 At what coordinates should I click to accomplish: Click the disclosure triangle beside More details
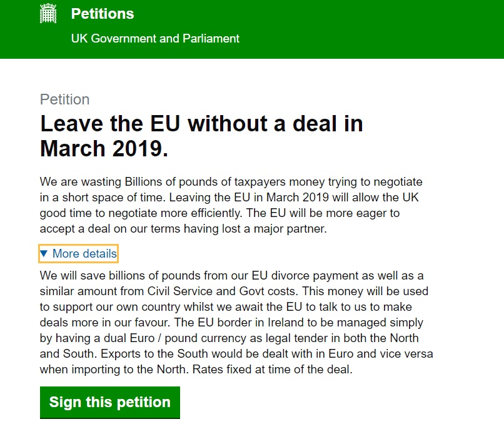pos(44,253)
